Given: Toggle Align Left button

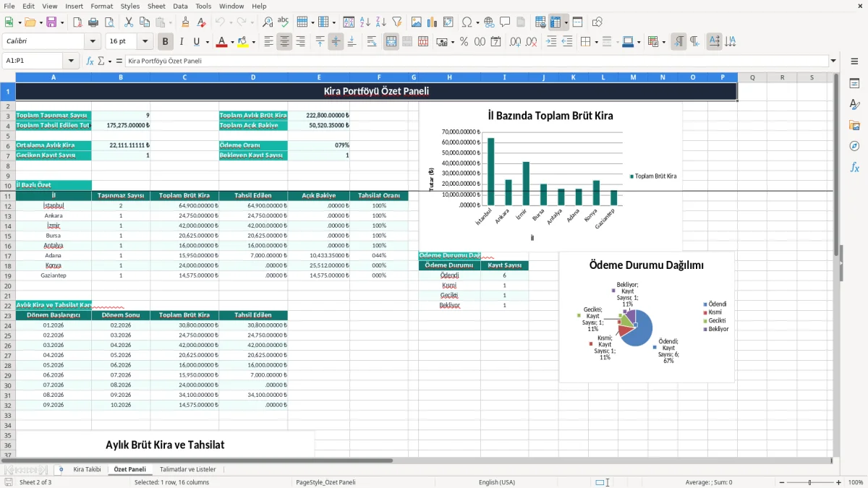Looking at the screenshot, I should click(268, 42).
